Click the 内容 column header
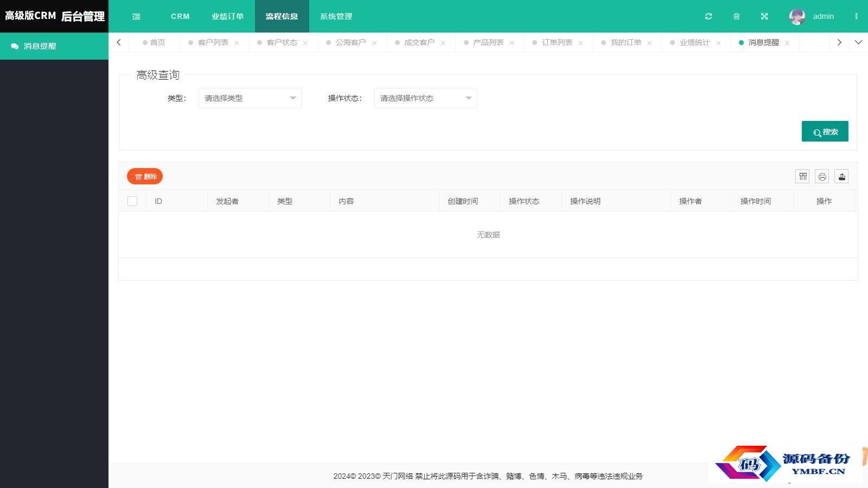The height and width of the screenshot is (488, 868). (x=385, y=201)
